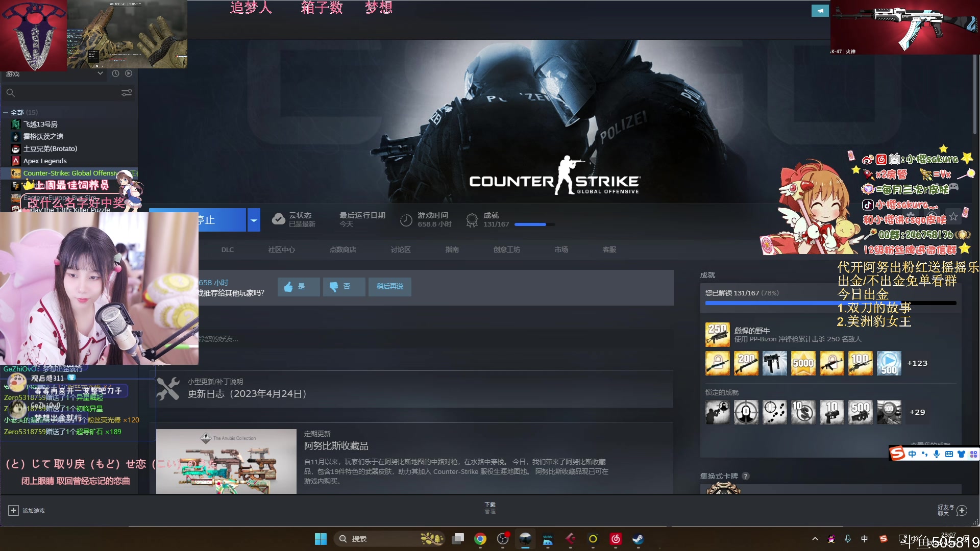Click the 5000 star unlocked achievement icon
This screenshot has height=551, width=980.
tap(803, 363)
